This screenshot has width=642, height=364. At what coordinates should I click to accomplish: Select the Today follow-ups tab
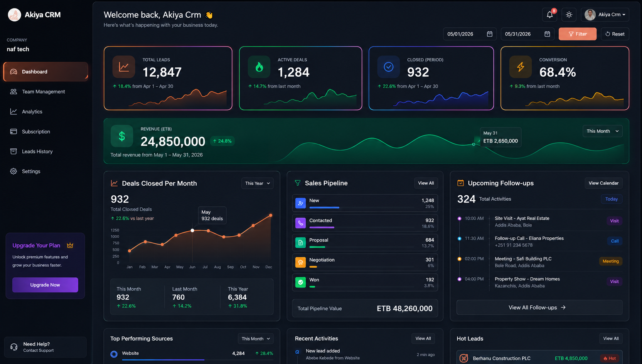point(612,199)
